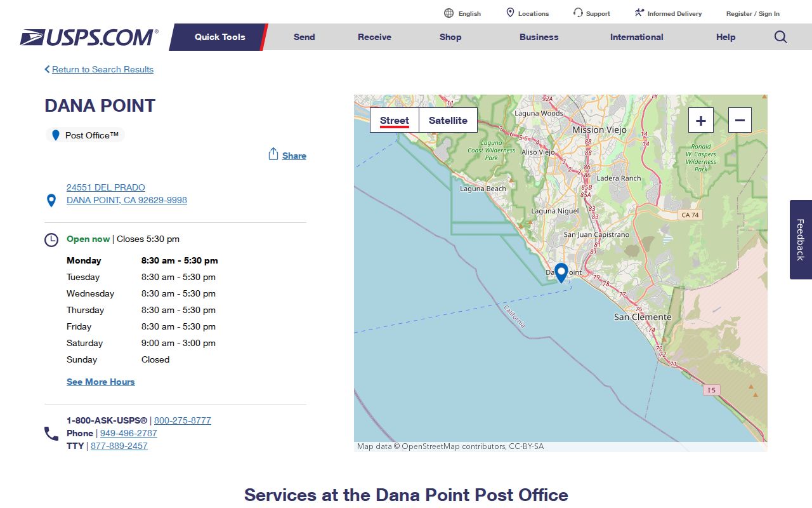The width and height of the screenshot is (812, 508).
Task: Open the Send menu
Action: (x=304, y=37)
